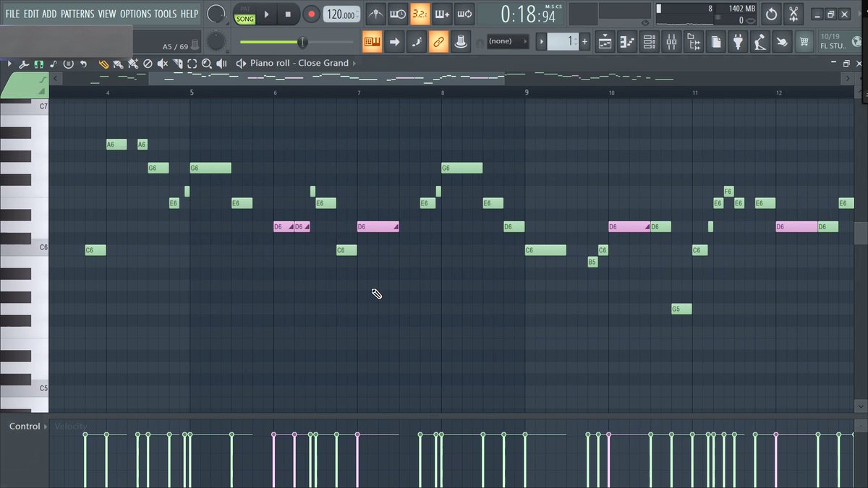This screenshot has width=868, height=488.
Task: Select the Paint brush tool in piano roll
Action: (119, 64)
